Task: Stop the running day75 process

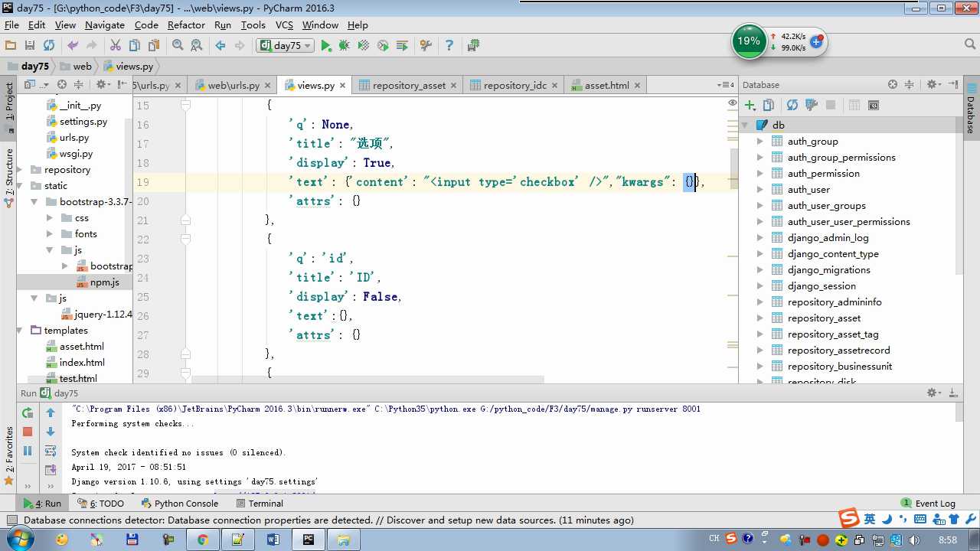Action: [x=28, y=432]
